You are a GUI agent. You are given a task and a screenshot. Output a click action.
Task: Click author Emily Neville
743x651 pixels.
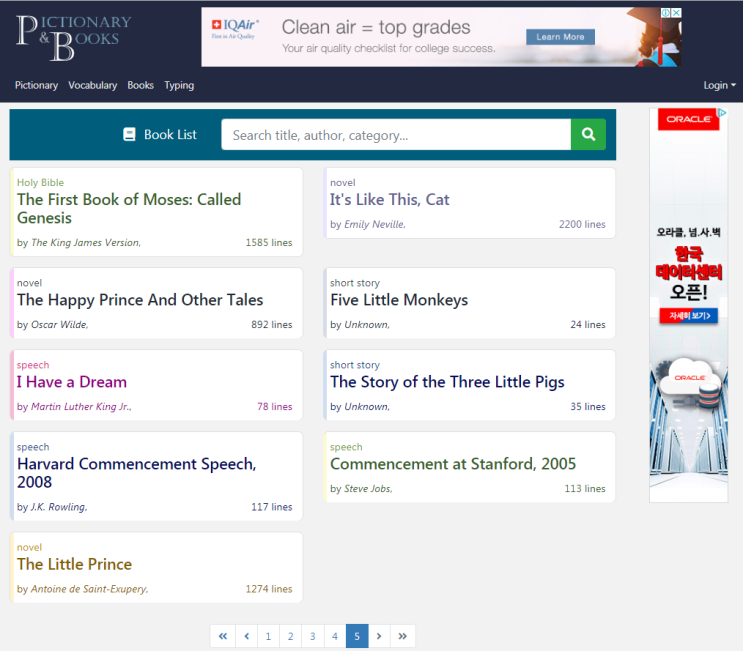tap(374, 224)
